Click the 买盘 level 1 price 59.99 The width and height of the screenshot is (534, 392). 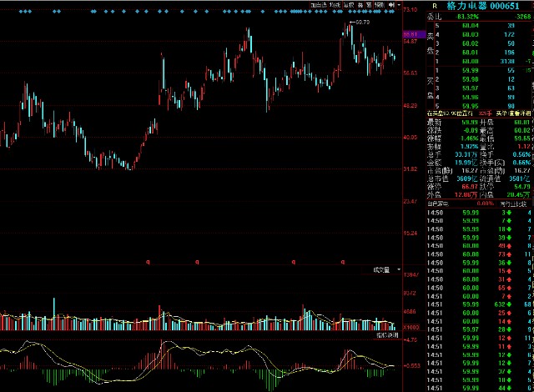pos(470,70)
